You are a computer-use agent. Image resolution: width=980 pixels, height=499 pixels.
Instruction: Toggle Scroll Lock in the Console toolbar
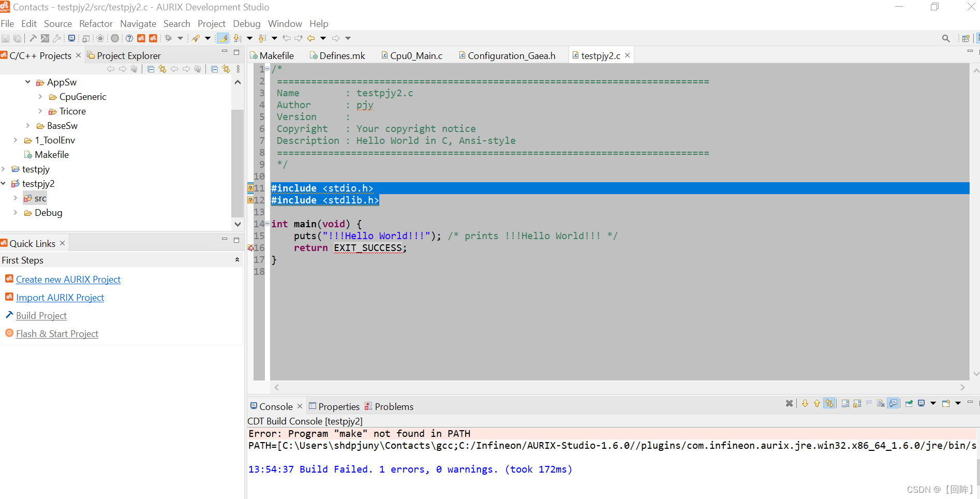click(x=856, y=404)
